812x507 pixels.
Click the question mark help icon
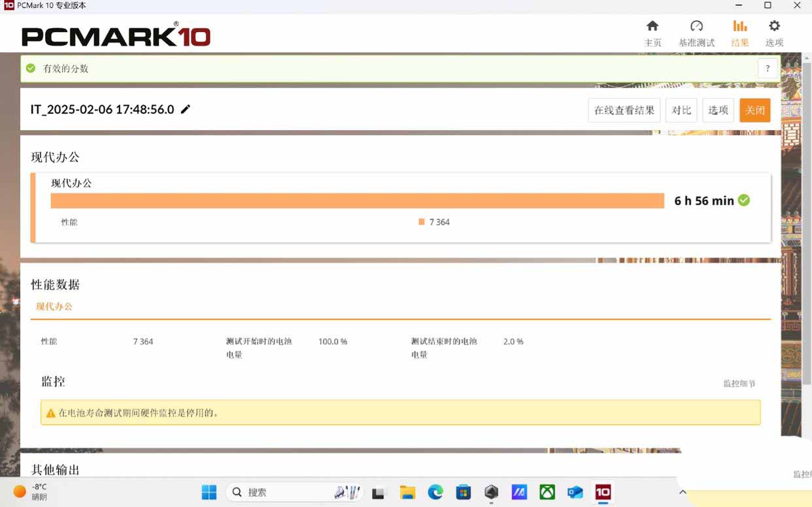[x=768, y=68]
